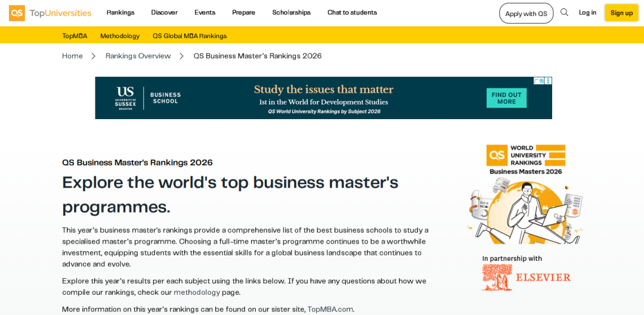Open the search magnifier icon

pos(564,13)
